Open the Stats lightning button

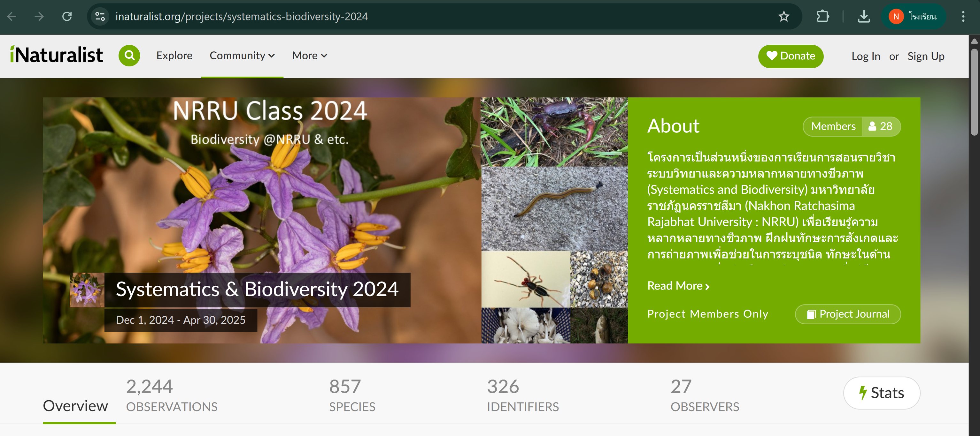pyautogui.click(x=882, y=393)
